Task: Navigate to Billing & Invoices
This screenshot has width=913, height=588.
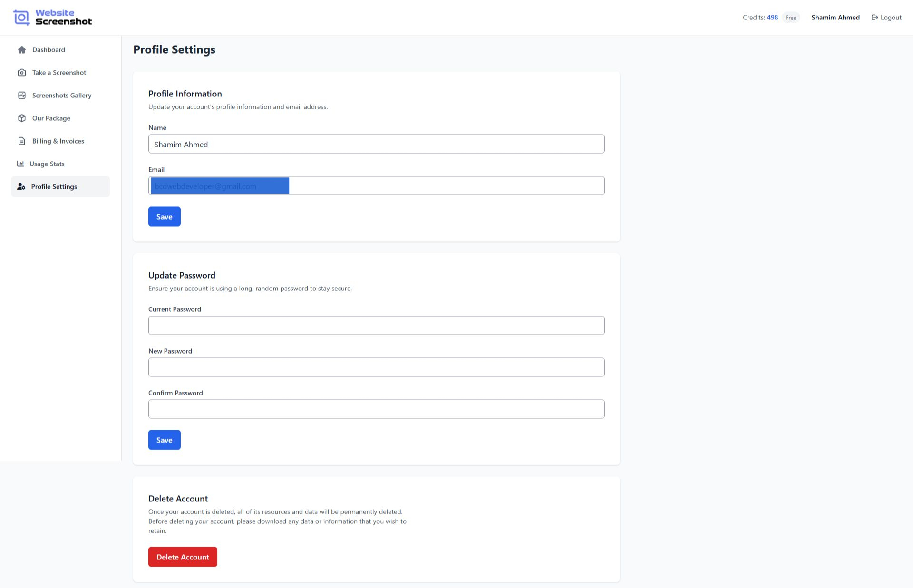Action: click(58, 141)
